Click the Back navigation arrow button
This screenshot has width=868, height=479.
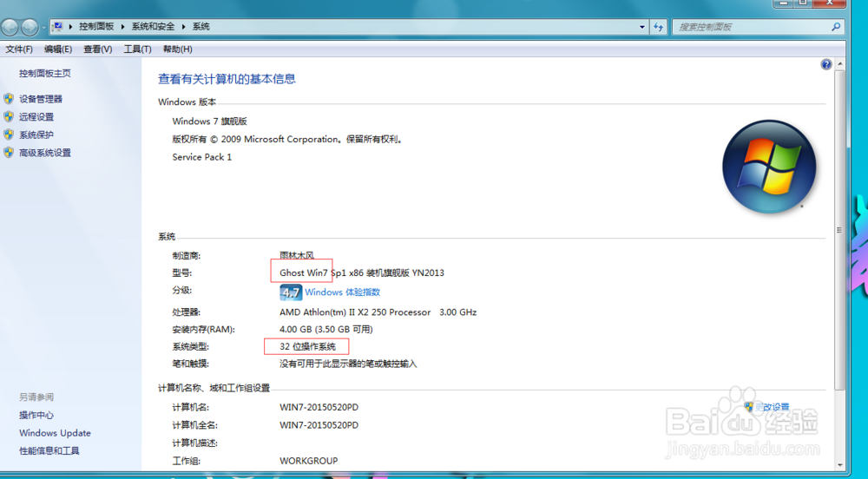click(10, 27)
